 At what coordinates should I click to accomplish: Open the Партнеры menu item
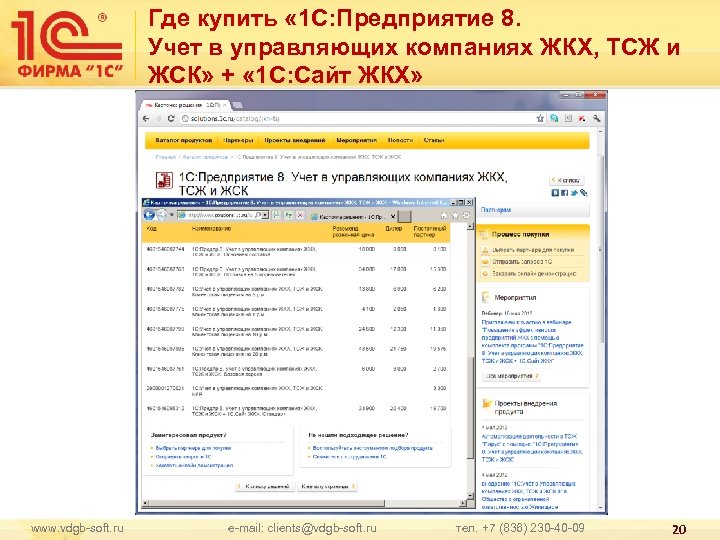(x=238, y=141)
